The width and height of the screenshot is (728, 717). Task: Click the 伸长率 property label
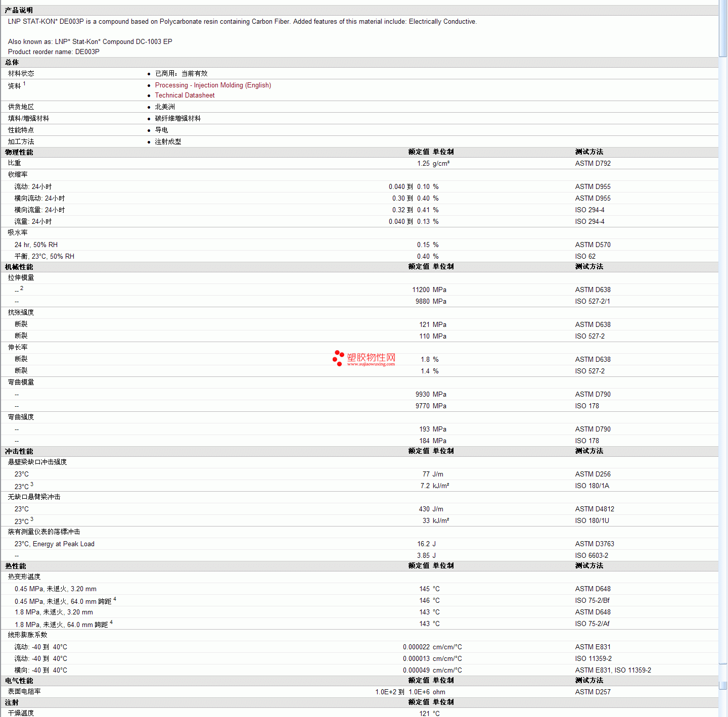[x=18, y=348]
